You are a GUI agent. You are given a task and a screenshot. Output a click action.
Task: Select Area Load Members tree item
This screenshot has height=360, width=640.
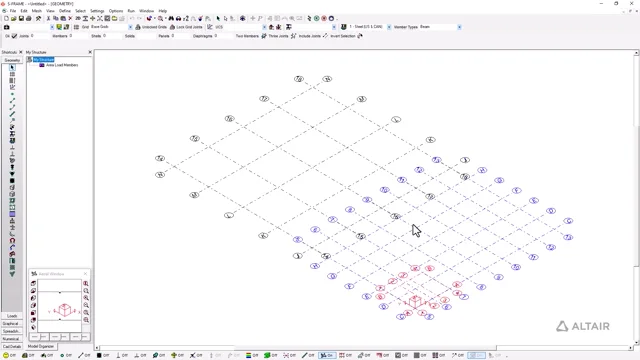[x=62, y=65]
